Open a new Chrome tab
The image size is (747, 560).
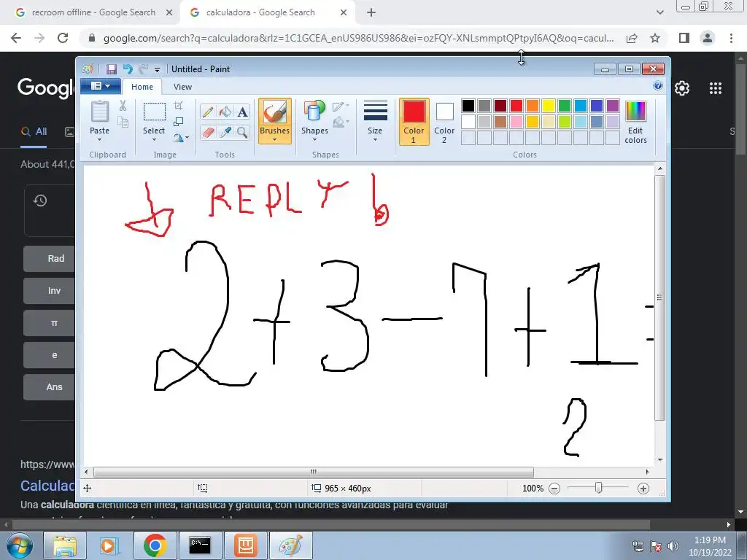coord(371,13)
